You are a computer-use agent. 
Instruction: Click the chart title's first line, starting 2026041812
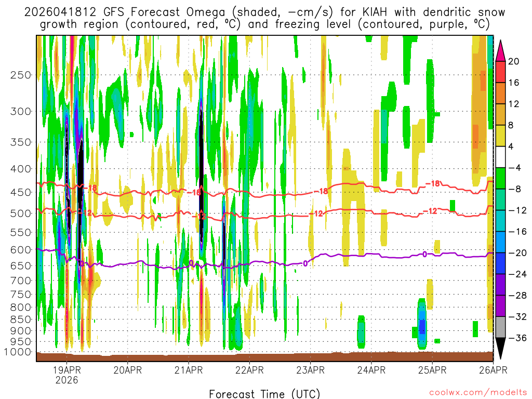(x=264, y=12)
